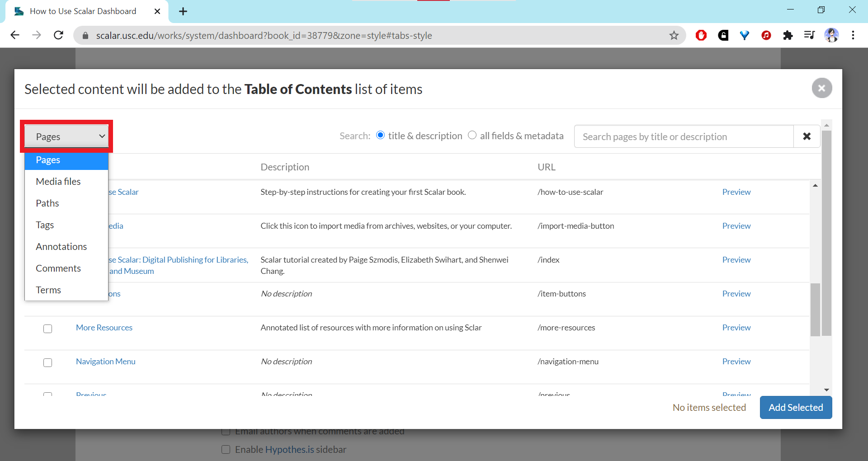Open the Extensions puzzle piece menu

(788, 35)
